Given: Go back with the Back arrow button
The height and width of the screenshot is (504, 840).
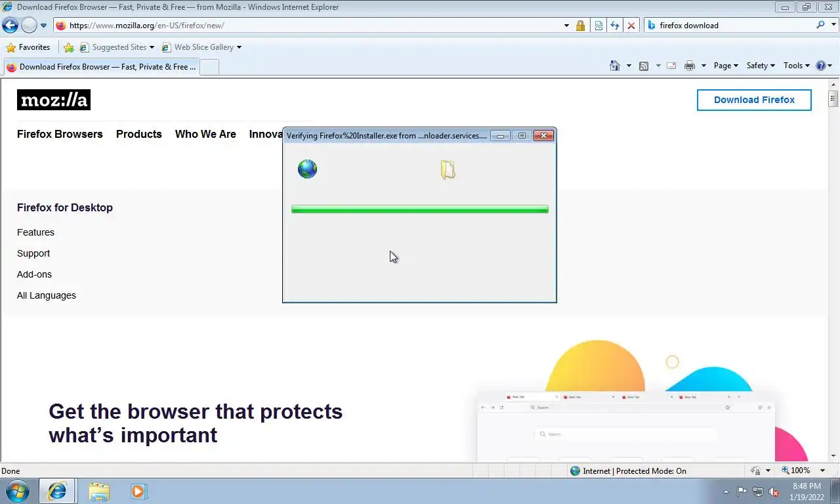Looking at the screenshot, I should 10,25.
